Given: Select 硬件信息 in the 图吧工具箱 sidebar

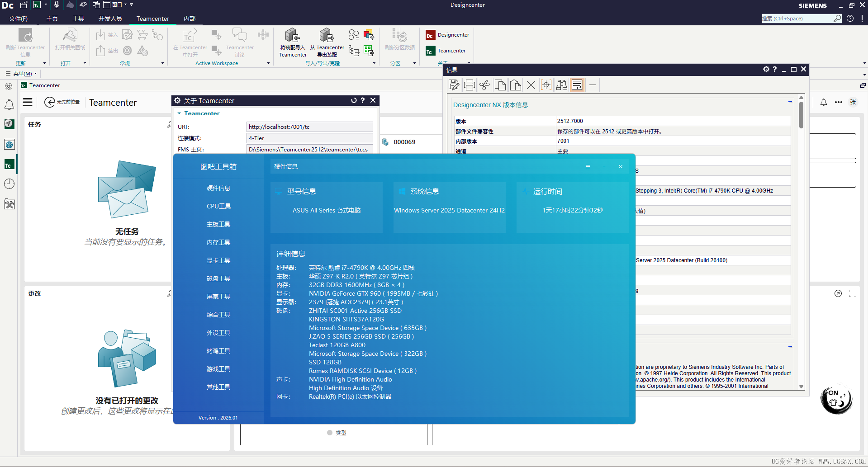Looking at the screenshot, I should point(218,188).
